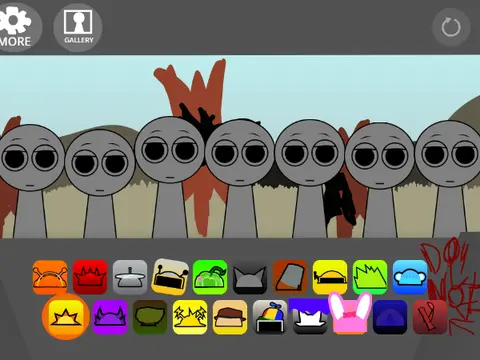Pick the gray cat ears icon
The image size is (480, 360).
point(250,277)
